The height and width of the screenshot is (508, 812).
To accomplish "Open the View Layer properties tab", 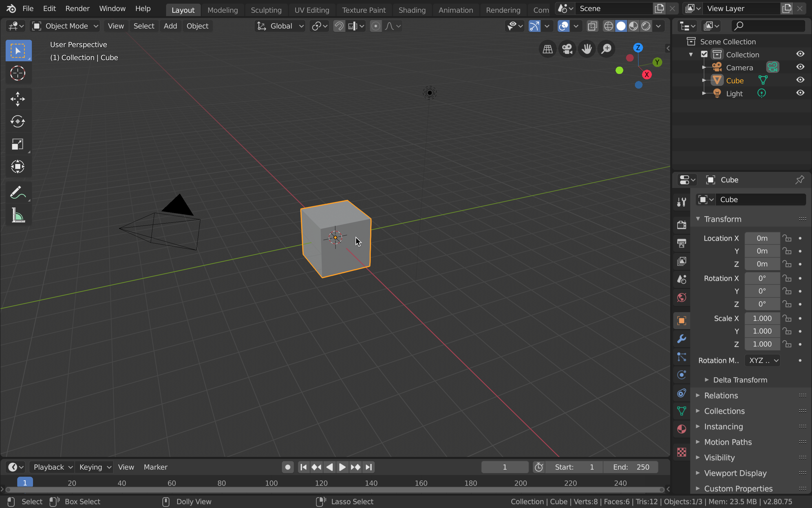I will [x=681, y=261].
